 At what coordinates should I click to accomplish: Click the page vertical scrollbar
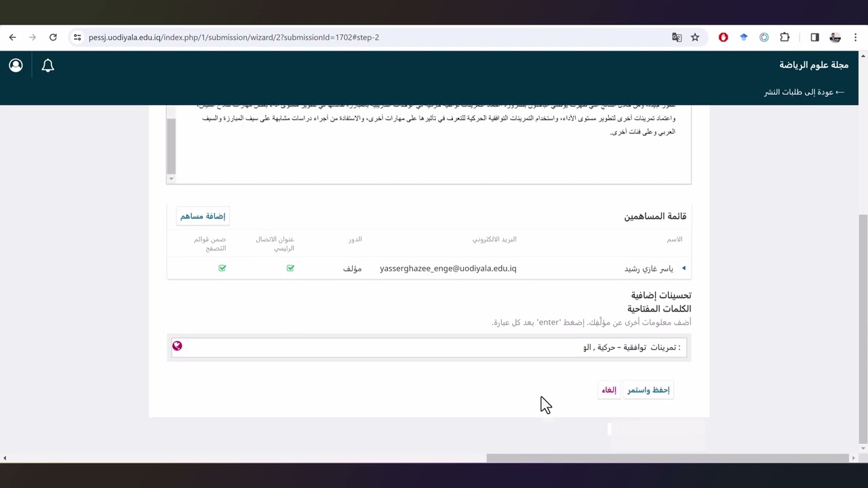click(x=863, y=329)
